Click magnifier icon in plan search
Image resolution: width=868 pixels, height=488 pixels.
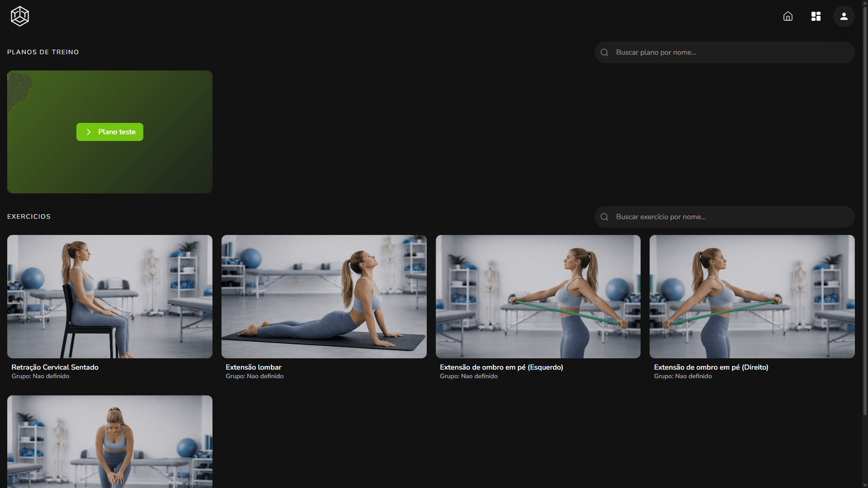(x=604, y=52)
